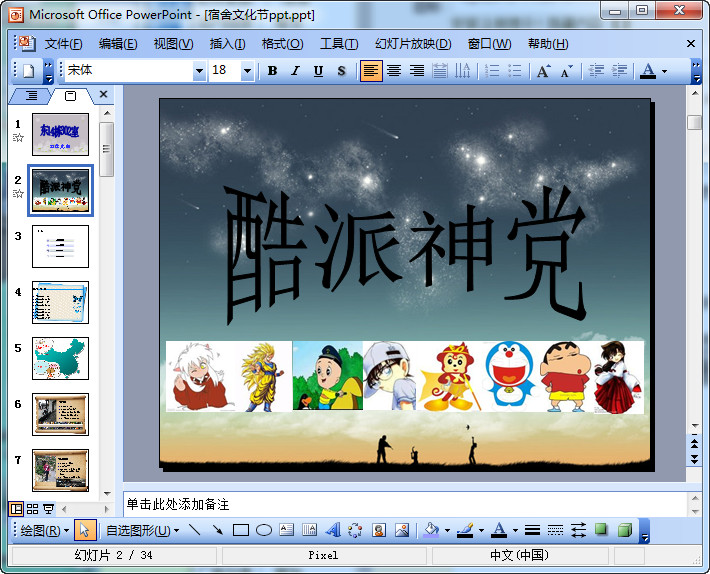The height and width of the screenshot is (574, 710).
Task: Click Decrease Font Size icon
Action: 566,71
